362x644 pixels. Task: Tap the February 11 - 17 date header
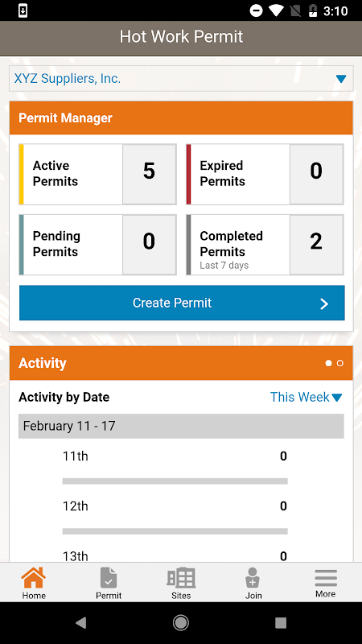point(181,426)
